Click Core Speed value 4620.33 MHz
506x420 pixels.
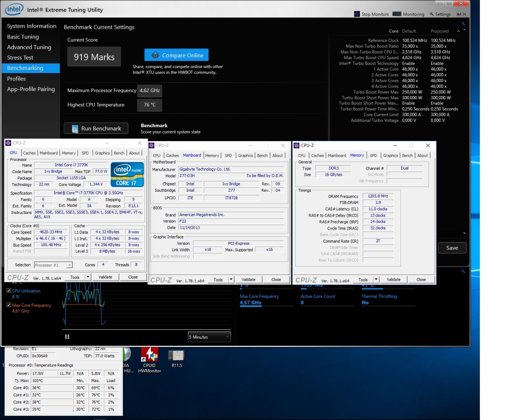(51, 232)
